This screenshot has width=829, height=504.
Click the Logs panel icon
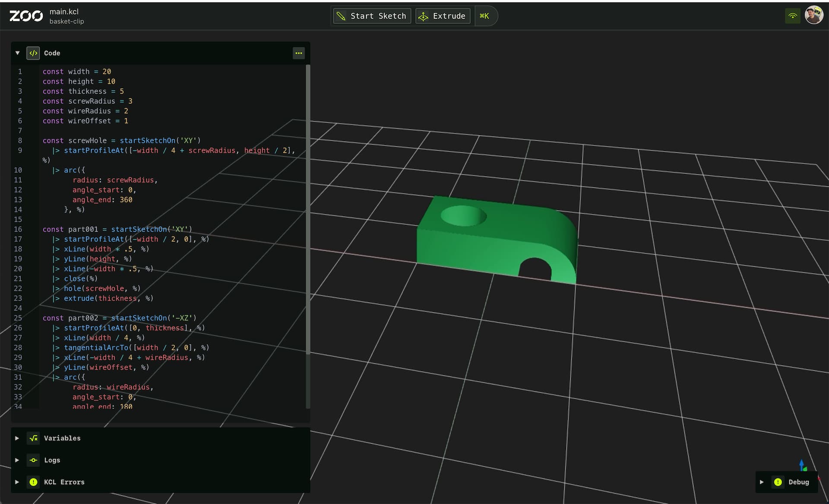(33, 460)
